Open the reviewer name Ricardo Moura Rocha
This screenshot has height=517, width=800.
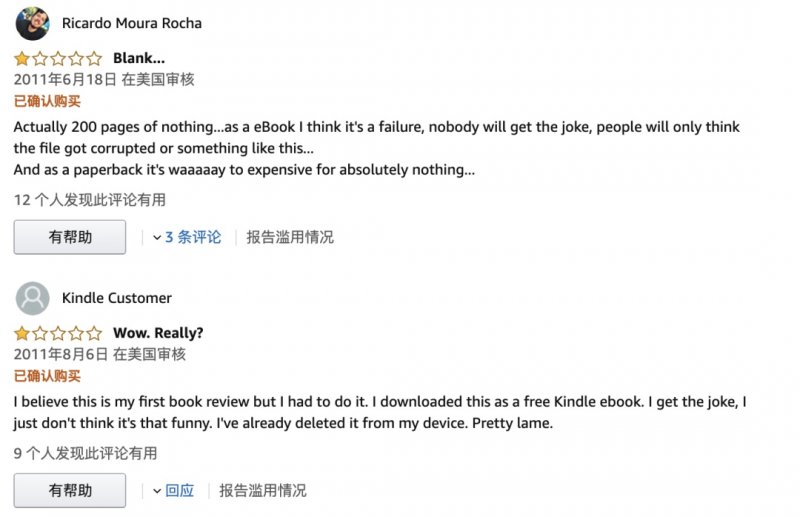(131, 23)
